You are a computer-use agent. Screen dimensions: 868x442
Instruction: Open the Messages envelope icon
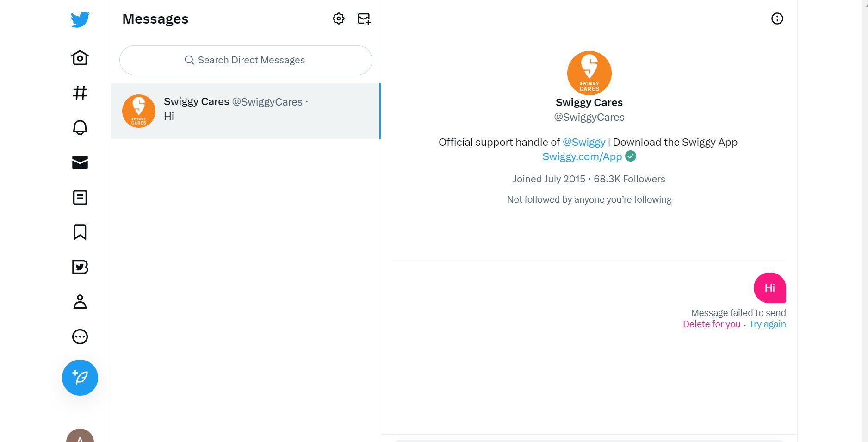[x=80, y=162]
